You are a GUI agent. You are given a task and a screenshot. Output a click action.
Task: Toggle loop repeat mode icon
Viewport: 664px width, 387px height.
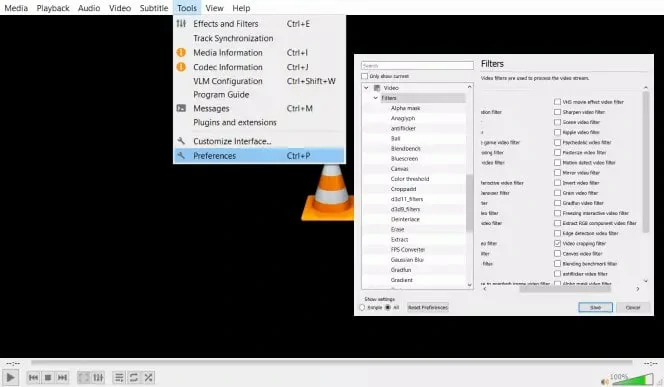coord(133,377)
